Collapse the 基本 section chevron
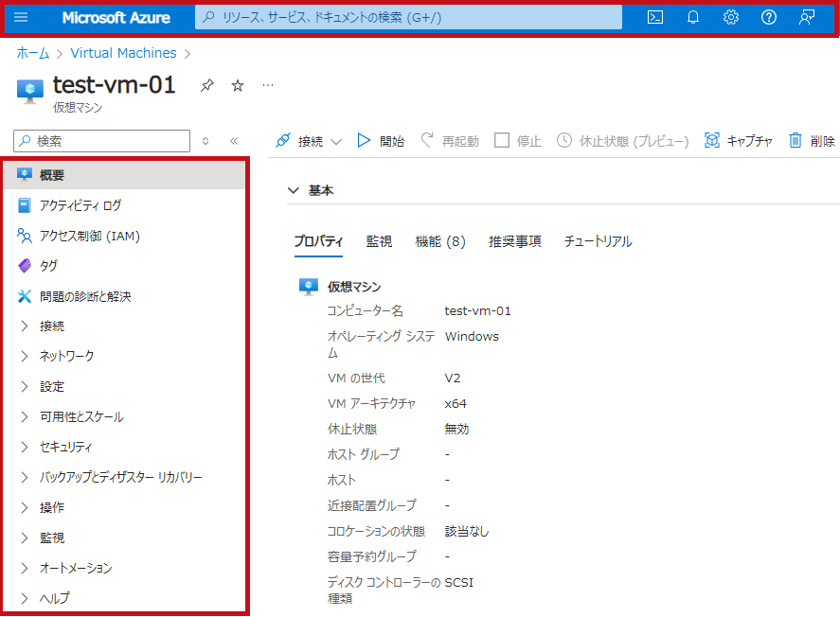This screenshot has width=840, height=617. coord(293,190)
